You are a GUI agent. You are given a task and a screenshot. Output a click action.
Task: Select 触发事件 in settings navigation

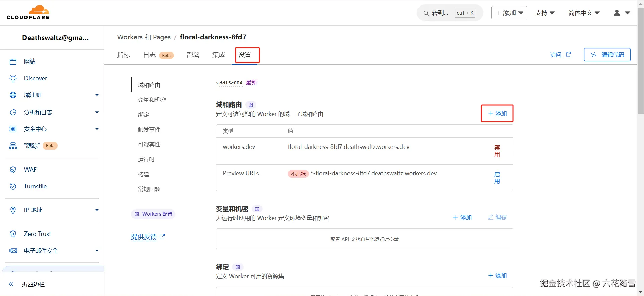pyautogui.click(x=149, y=130)
